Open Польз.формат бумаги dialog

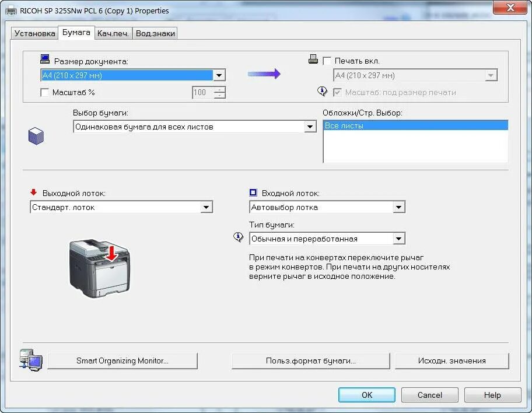coord(311,360)
